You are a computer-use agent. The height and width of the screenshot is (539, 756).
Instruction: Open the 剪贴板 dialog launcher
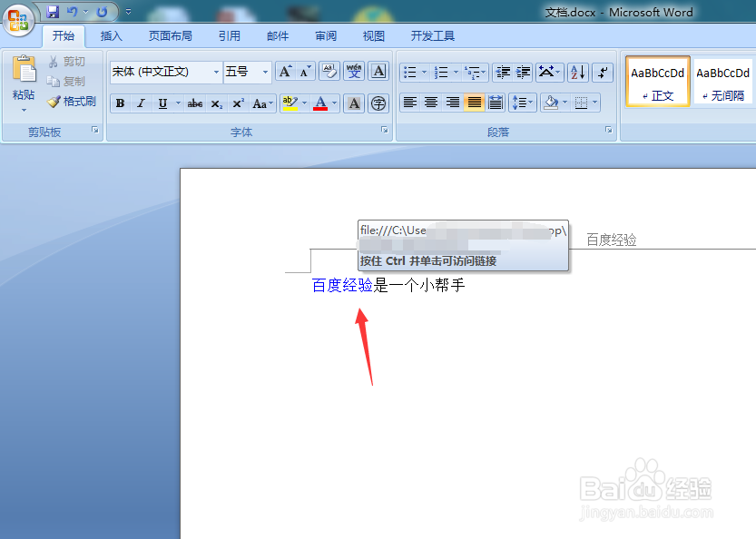95,130
